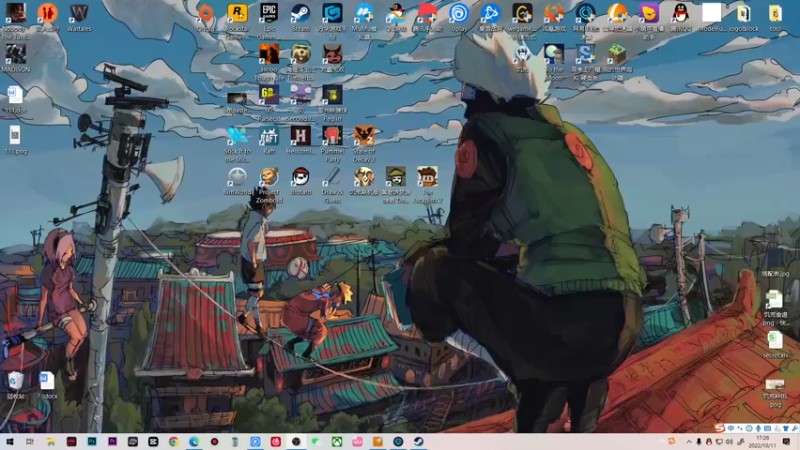800x450 pixels.
Task: Show hidden system tray icons
Action: [x=689, y=442]
